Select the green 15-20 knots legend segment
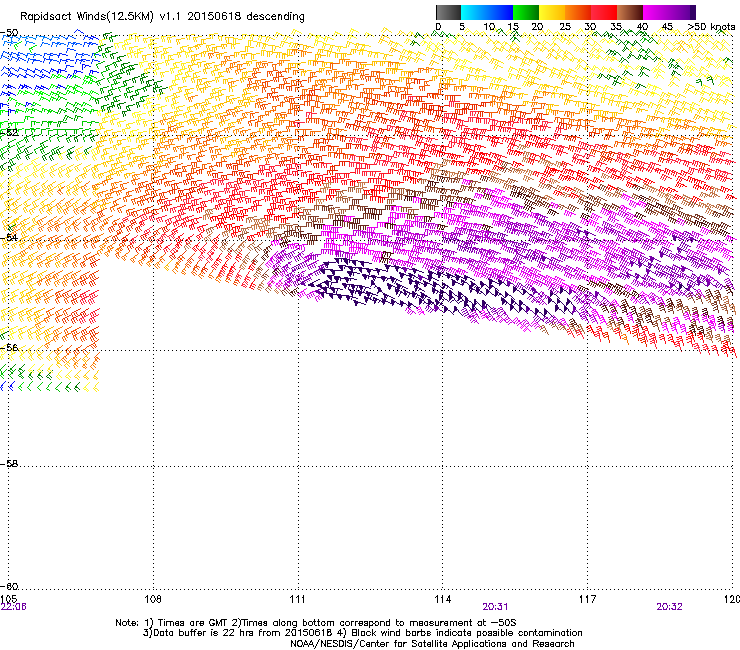This screenshot has width=740, height=650. pos(526,12)
